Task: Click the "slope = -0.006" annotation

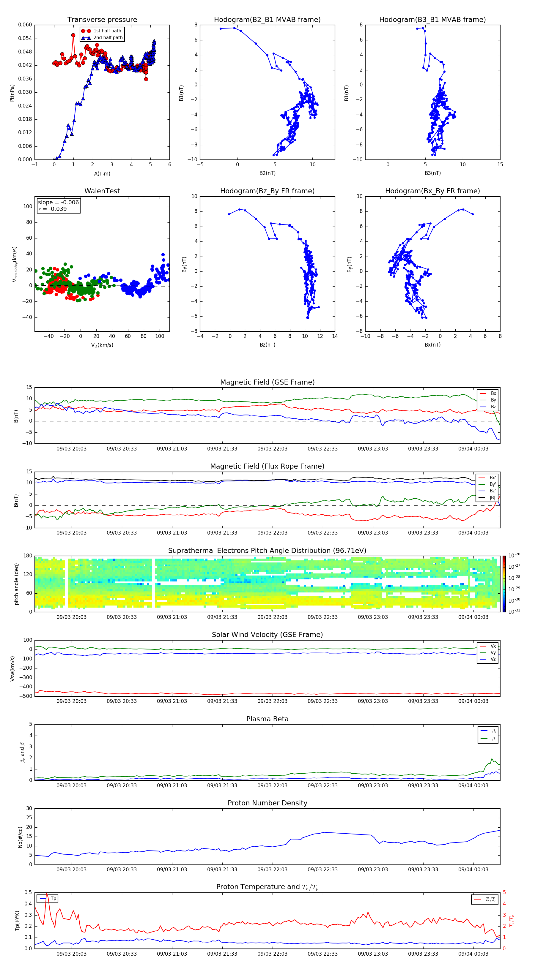Action: [58, 203]
